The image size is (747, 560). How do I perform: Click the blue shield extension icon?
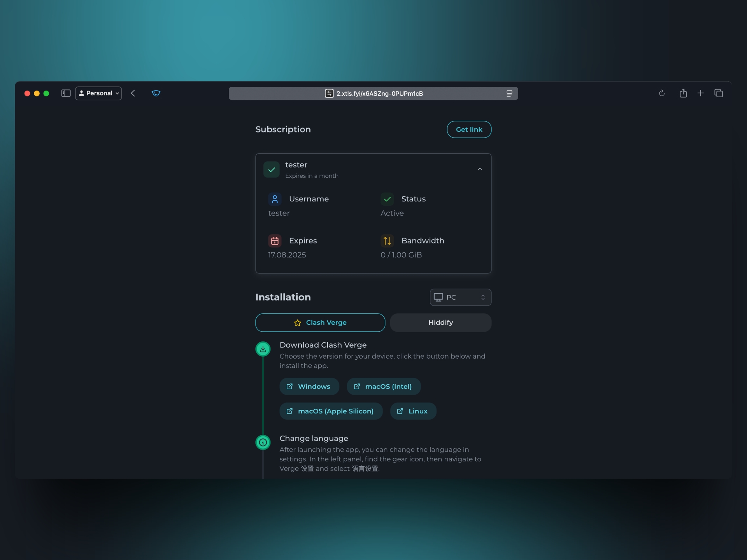pyautogui.click(x=156, y=93)
